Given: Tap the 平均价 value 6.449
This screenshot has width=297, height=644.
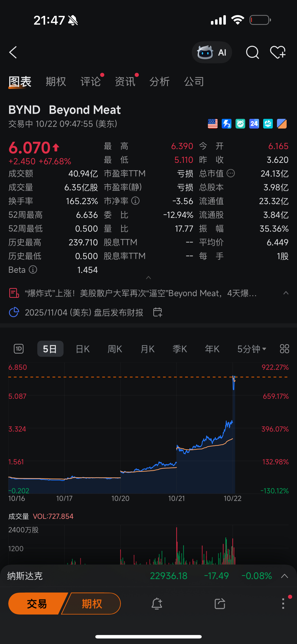Looking at the screenshot, I should 277,242.
